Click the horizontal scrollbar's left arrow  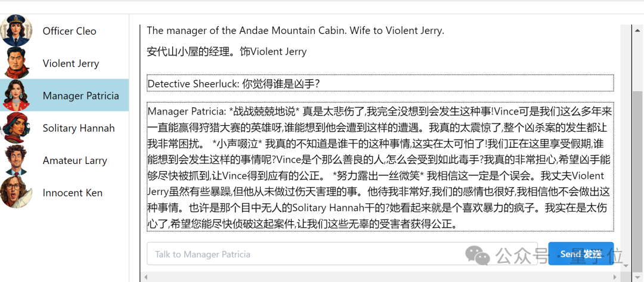[145, 277]
